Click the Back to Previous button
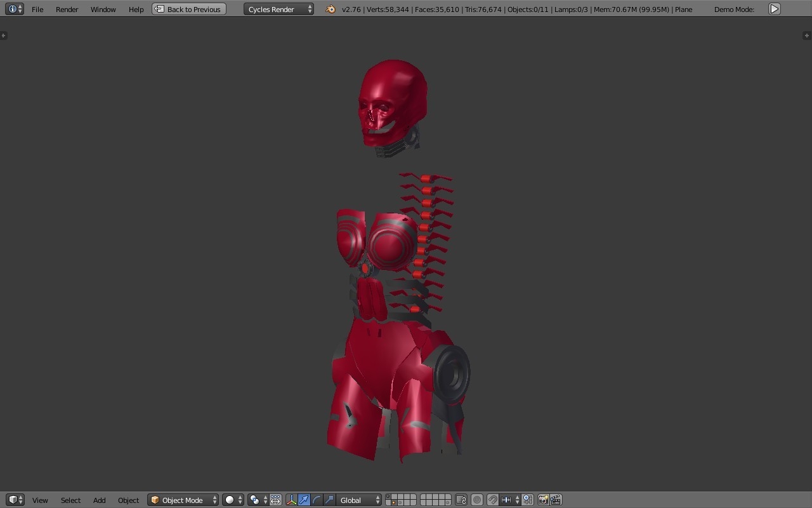The image size is (812, 508). pyautogui.click(x=189, y=9)
